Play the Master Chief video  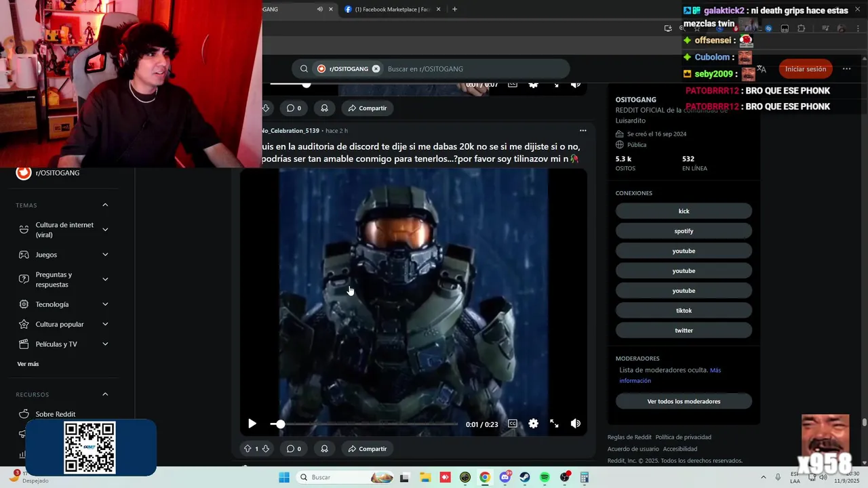pos(252,424)
